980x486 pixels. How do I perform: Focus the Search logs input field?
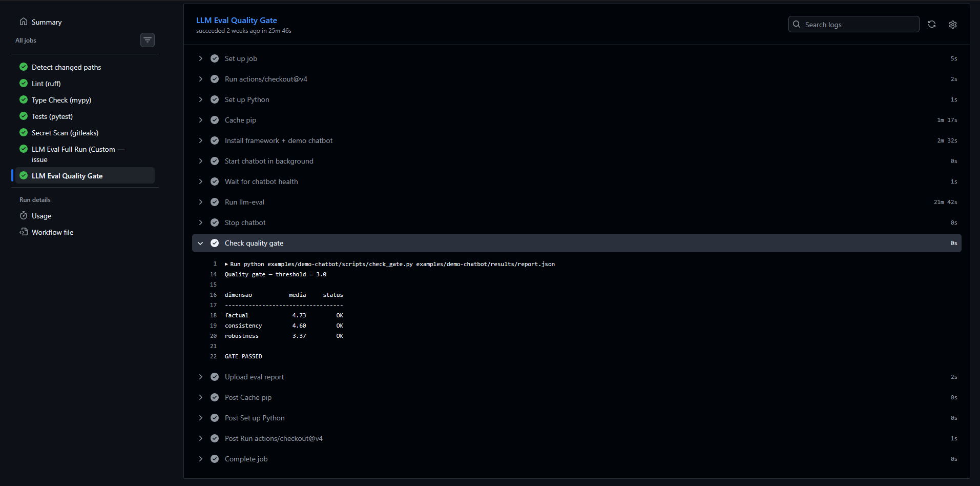[853, 24]
